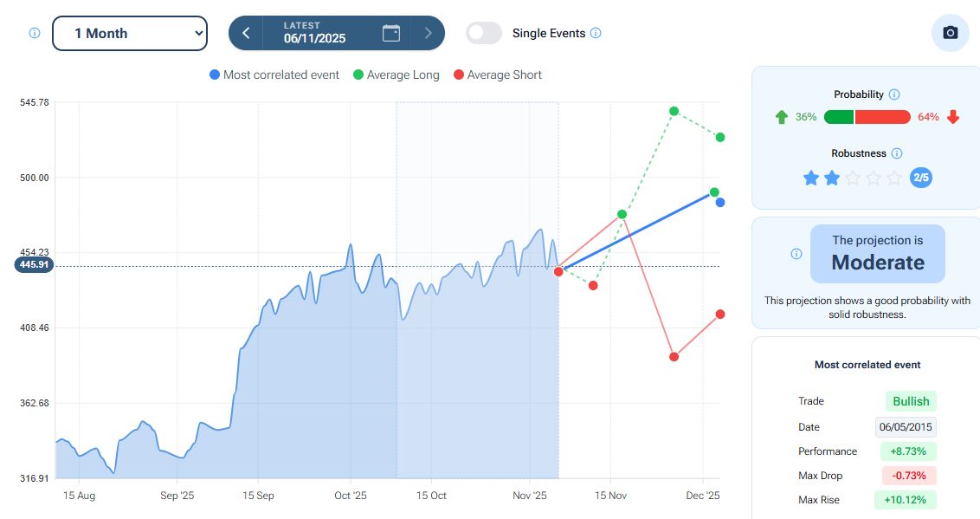
Task: Click the camera screenshot icon
Action: coord(950,33)
